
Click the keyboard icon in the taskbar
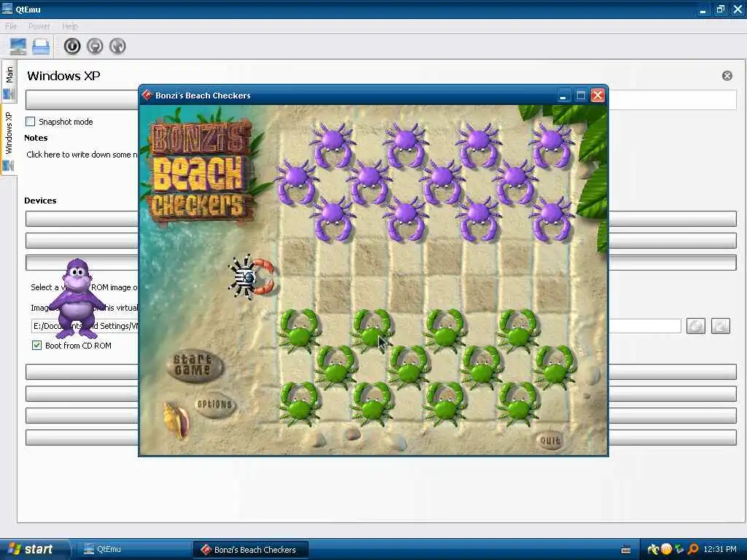click(626, 550)
